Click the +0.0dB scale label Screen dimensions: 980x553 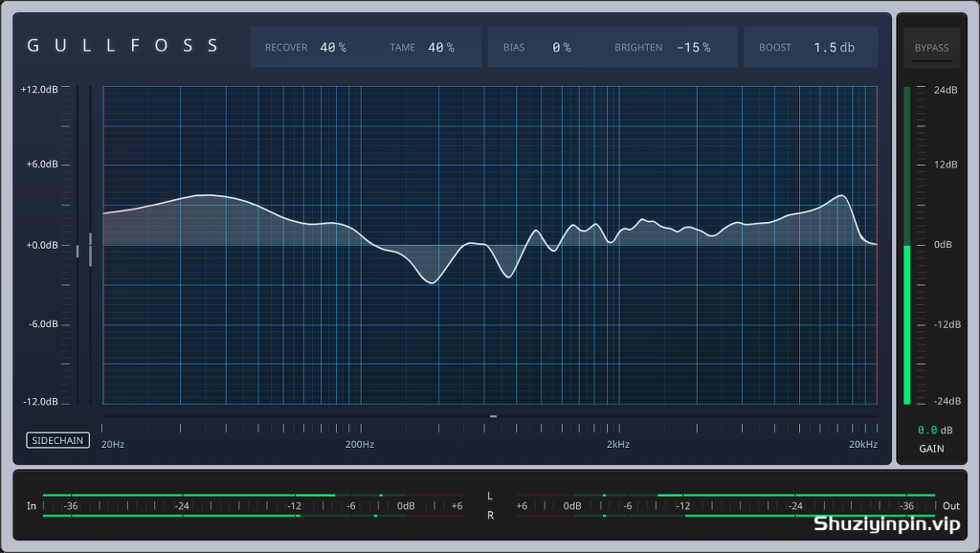[42, 245]
